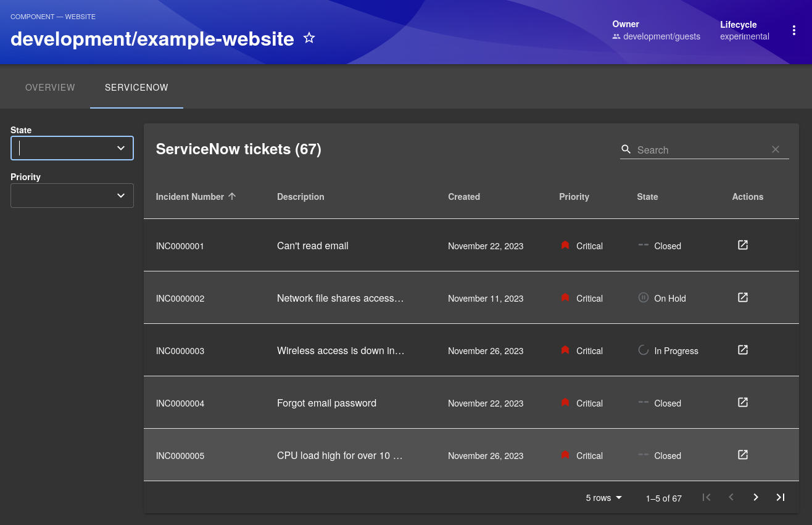The image size is (812, 525).
Task: Sort by Incident Number column header
Action: [x=190, y=197]
